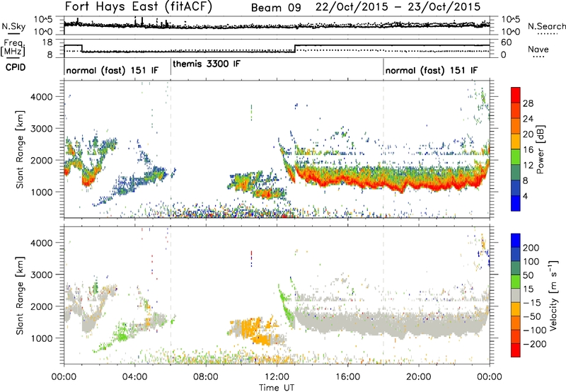The image size is (566, 392).
Task: Click the "N.Sky" legend label
Action: click(13, 26)
